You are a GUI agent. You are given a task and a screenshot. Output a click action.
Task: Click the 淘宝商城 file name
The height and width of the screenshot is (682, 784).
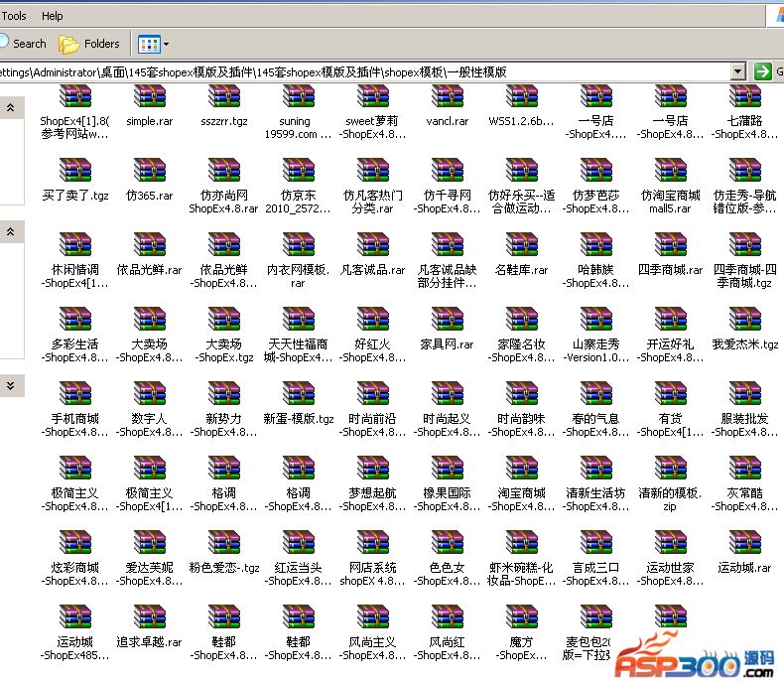pos(521,499)
